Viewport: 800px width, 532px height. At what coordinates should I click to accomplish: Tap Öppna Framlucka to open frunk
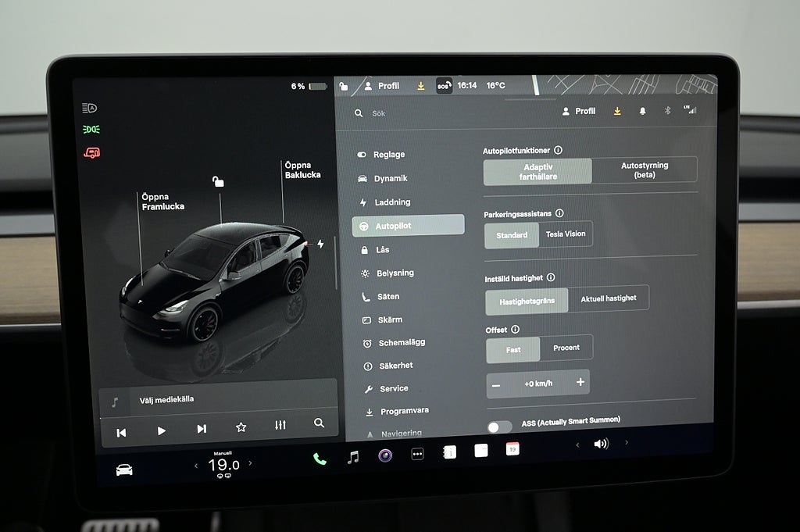[x=162, y=202]
